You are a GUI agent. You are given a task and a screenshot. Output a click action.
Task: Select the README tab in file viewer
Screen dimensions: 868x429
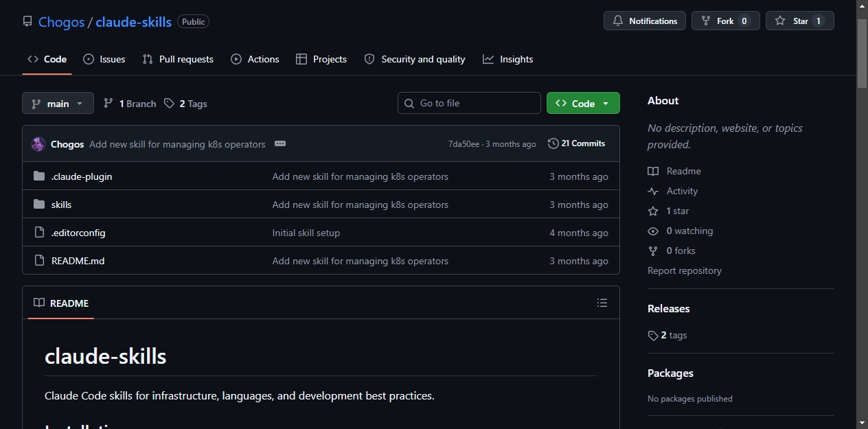tap(61, 303)
